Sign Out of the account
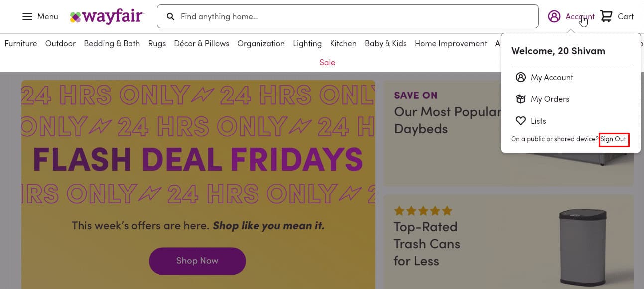644x289 pixels. click(614, 139)
